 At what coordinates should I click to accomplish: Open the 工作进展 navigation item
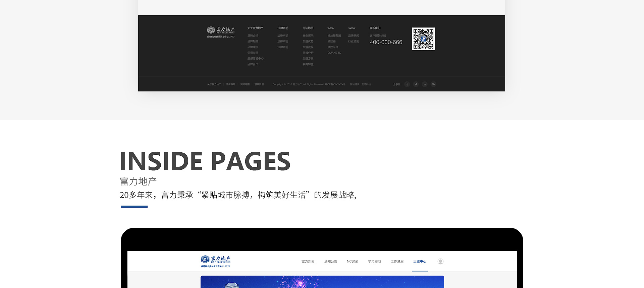tap(397, 262)
